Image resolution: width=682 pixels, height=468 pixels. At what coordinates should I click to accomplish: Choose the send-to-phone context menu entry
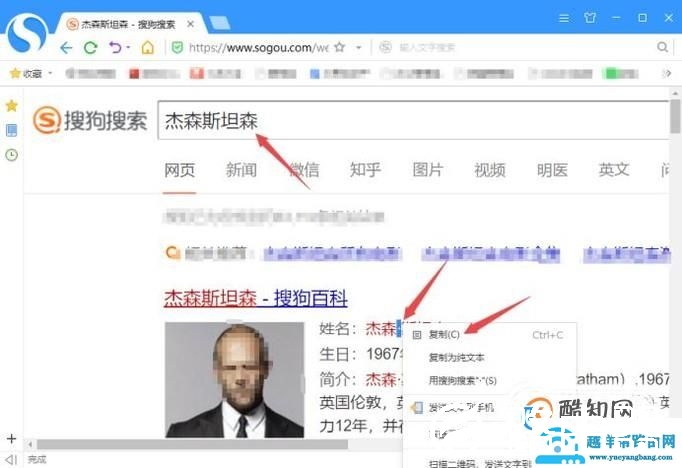click(x=461, y=408)
